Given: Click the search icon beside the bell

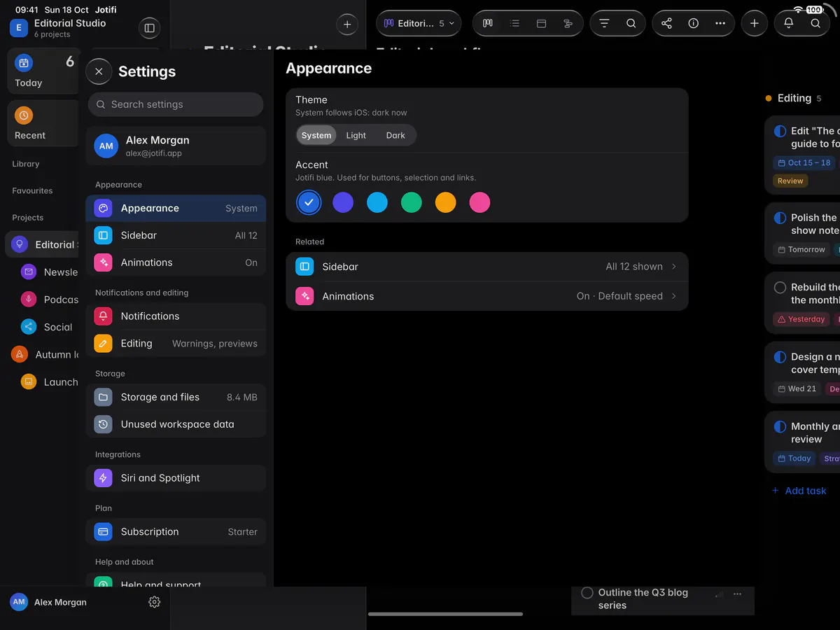Looking at the screenshot, I should [x=815, y=23].
